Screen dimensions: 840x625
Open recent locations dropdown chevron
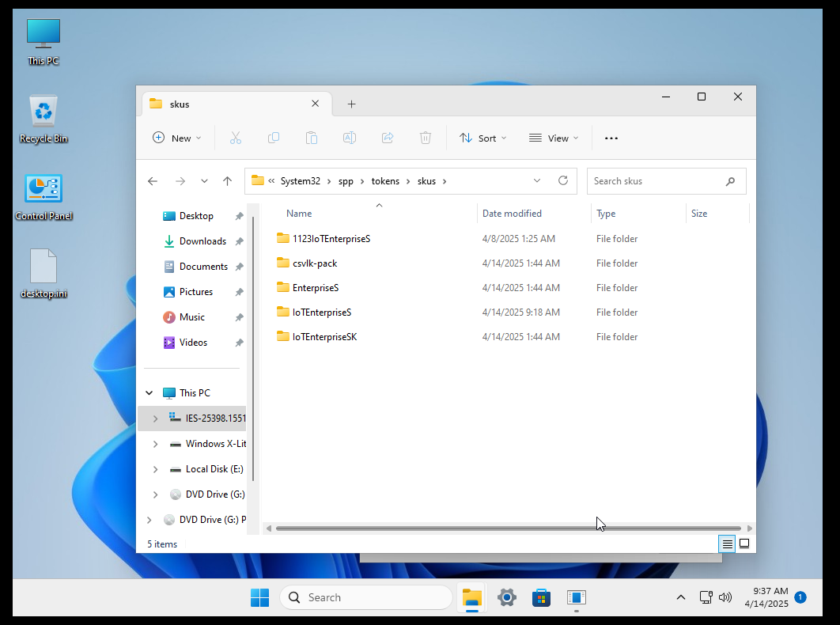click(204, 181)
